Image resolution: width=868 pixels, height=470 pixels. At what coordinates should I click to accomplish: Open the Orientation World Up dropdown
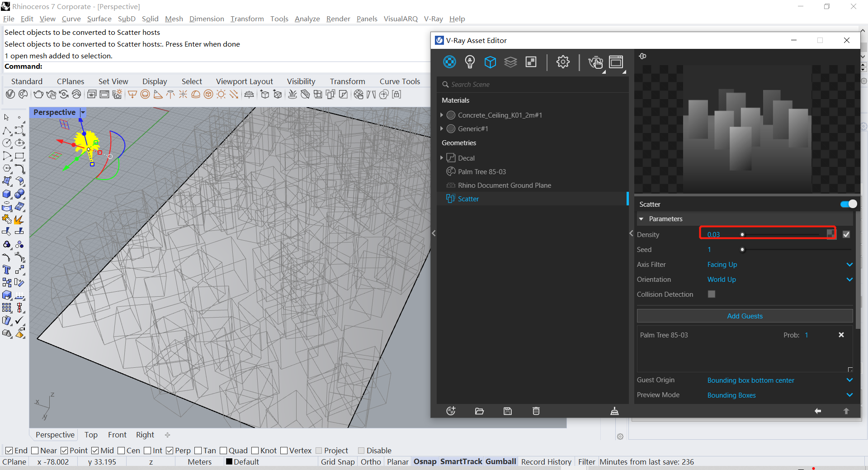click(x=779, y=280)
